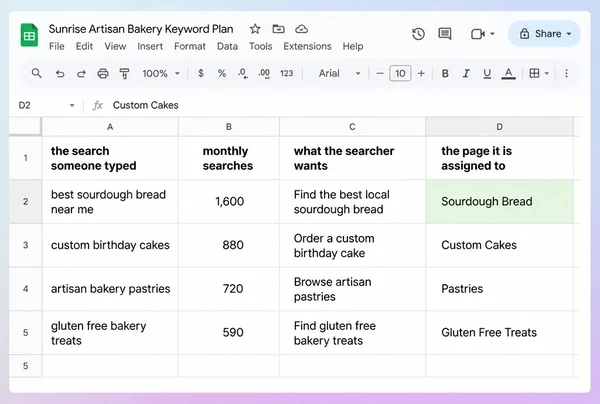This screenshot has width=600, height=404.
Task: Open the Arial font dropdown
Action: [339, 73]
